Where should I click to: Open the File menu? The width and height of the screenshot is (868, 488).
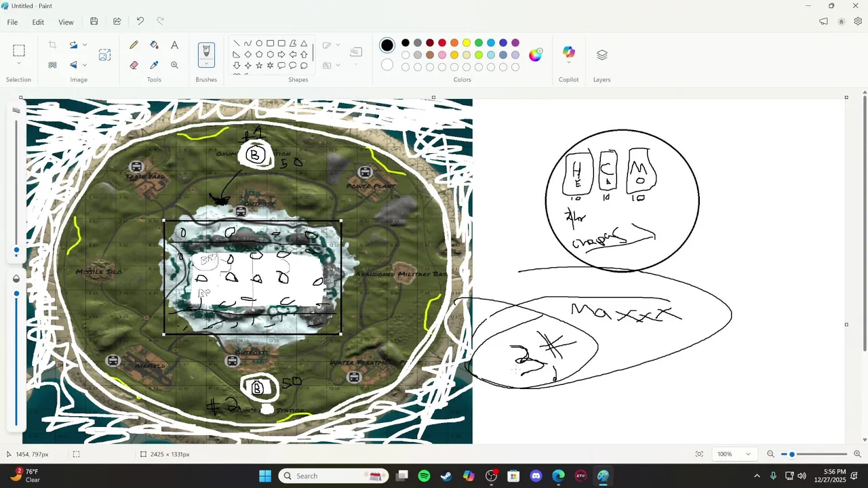tap(12, 22)
